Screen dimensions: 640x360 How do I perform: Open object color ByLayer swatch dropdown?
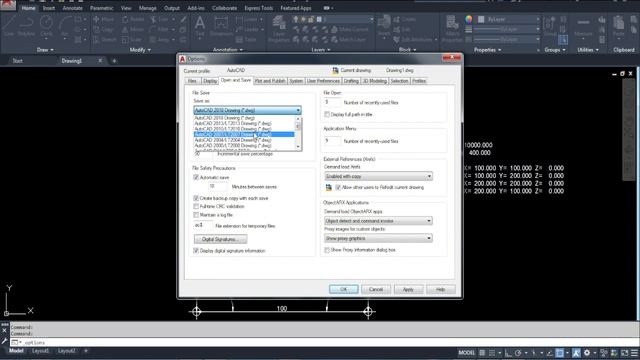[509, 19]
